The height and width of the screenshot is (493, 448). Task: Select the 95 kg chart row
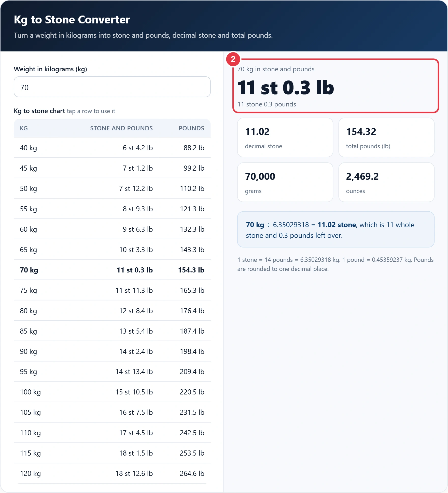(112, 372)
